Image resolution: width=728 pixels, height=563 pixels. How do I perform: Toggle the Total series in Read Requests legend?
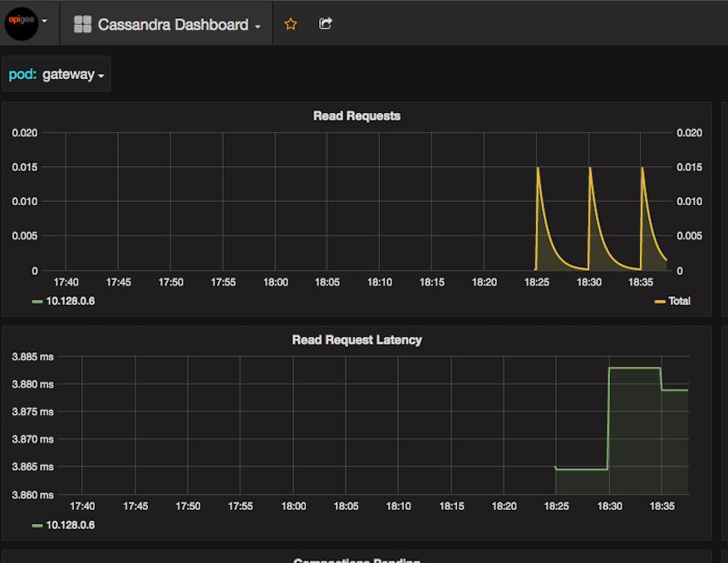pyautogui.click(x=679, y=301)
